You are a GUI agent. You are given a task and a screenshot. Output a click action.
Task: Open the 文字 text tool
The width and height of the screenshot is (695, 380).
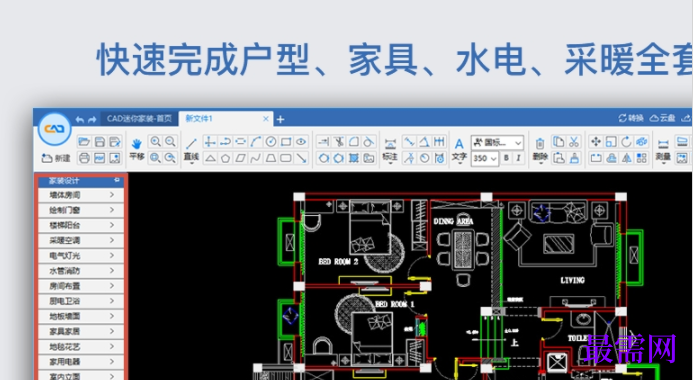[x=459, y=150]
